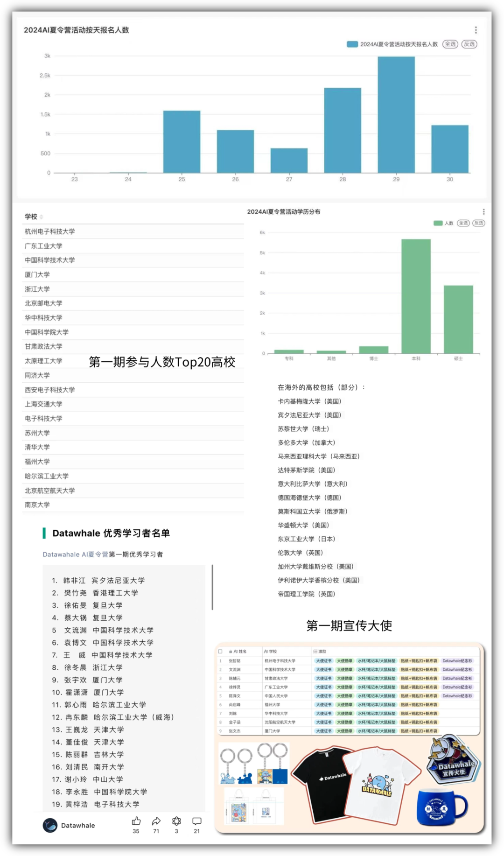The height and width of the screenshot is (856, 504).
Task: Select the 同济大学 row
Action: (133, 375)
